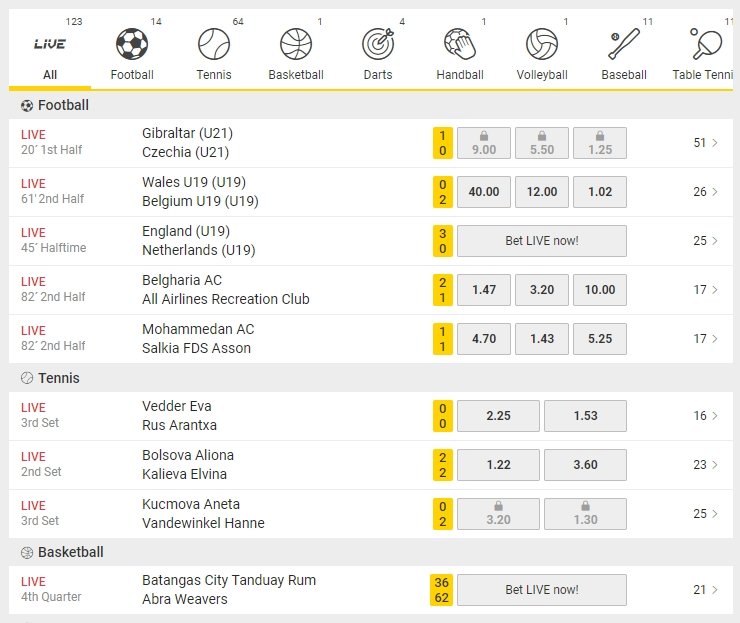740x623 pixels.
Task: Open the Basketball sport icon
Action: [296, 44]
